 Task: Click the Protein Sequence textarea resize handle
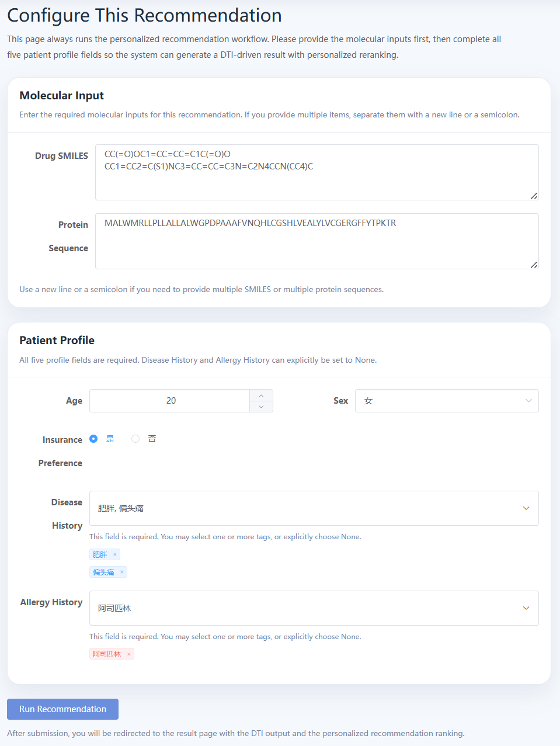pos(534,265)
